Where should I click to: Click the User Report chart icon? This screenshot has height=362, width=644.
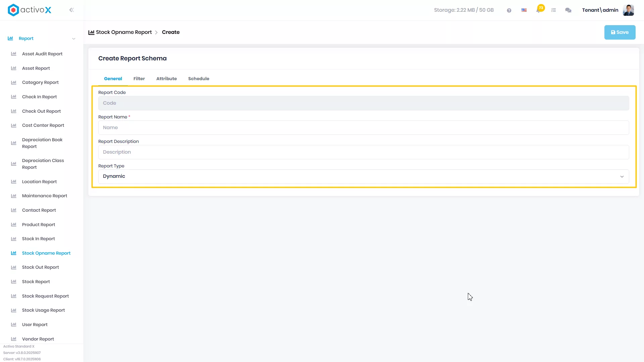(x=14, y=325)
